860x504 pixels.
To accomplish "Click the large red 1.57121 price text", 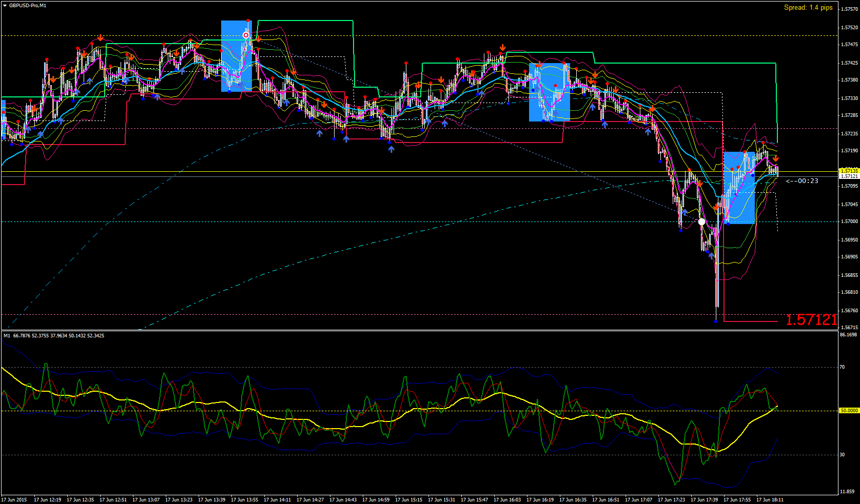I will click(811, 320).
